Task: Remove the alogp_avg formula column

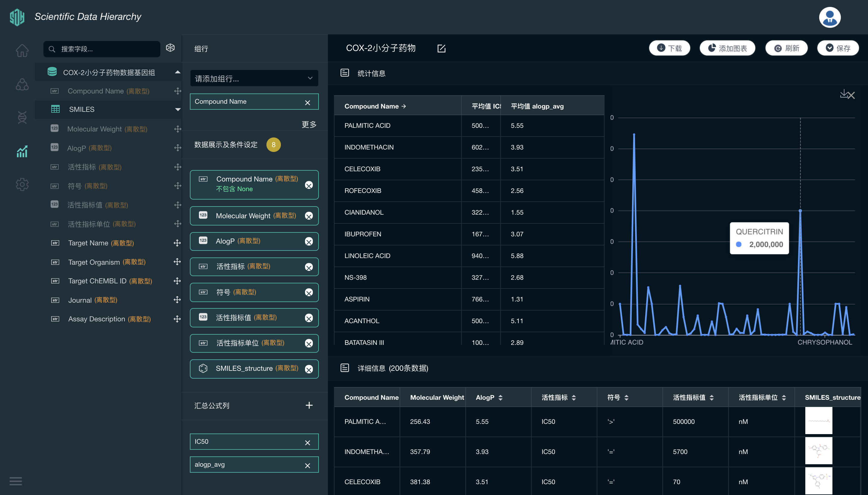Action: 308,466
